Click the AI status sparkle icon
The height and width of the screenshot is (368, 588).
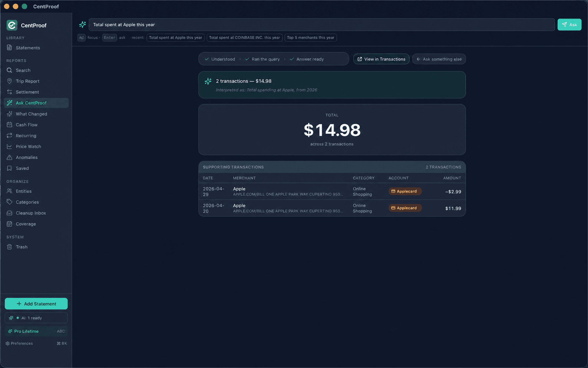[x=11, y=318]
